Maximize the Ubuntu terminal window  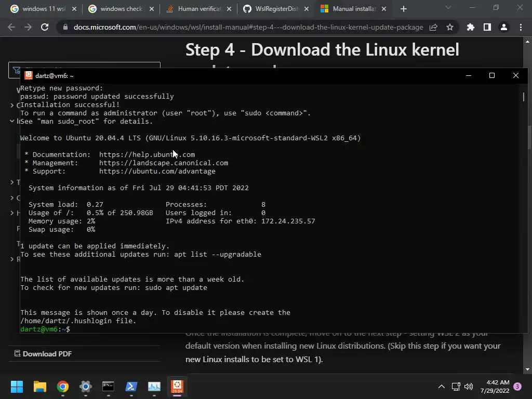coord(492,75)
